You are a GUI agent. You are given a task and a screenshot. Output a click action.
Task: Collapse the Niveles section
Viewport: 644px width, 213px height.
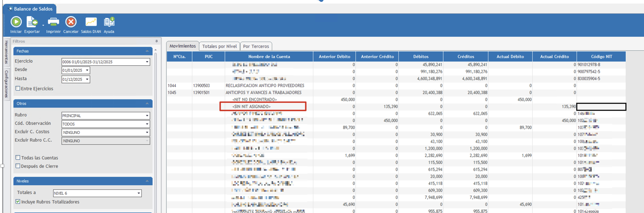tap(147, 181)
